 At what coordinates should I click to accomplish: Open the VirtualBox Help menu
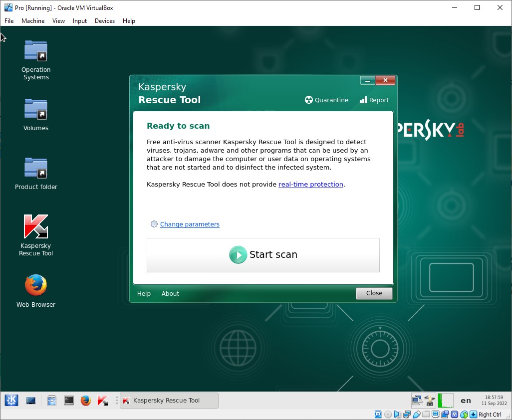(x=129, y=21)
